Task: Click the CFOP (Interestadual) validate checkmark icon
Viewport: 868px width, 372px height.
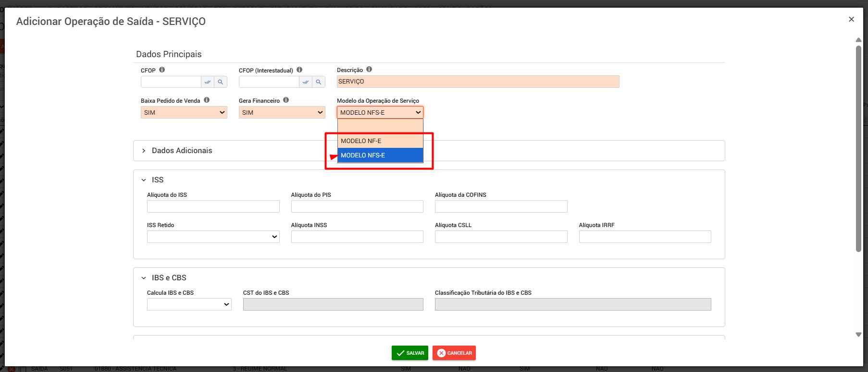Action: tap(306, 82)
